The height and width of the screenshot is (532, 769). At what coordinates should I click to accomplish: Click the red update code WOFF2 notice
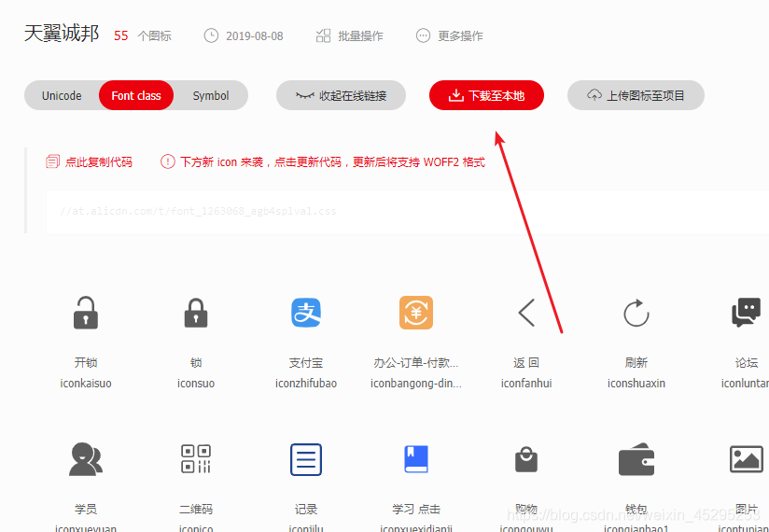click(323, 161)
